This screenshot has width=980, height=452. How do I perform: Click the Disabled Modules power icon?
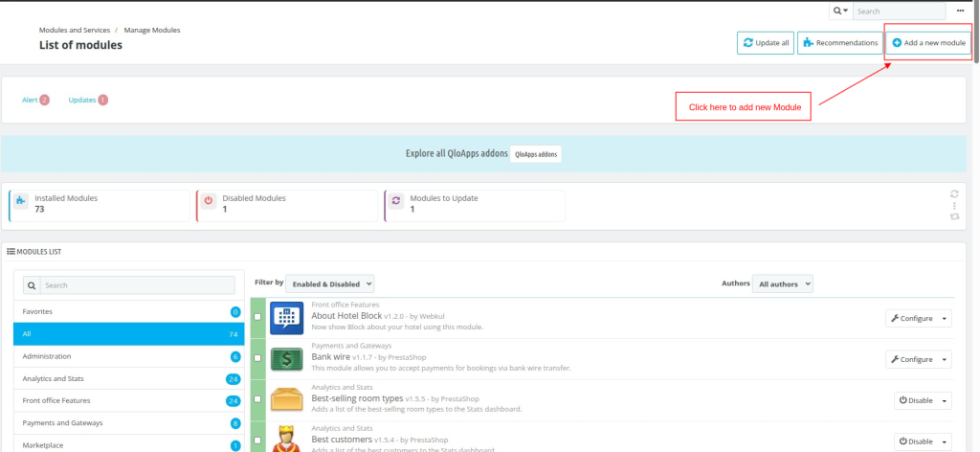point(209,201)
